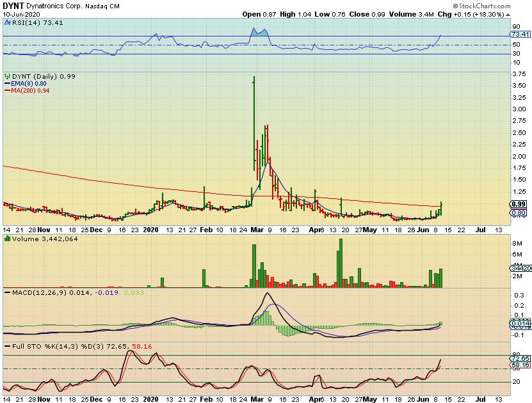Click the MACD(12,26,9) legend label
Screen dimensions: 532x403
pyautogui.click(x=39, y=292)
